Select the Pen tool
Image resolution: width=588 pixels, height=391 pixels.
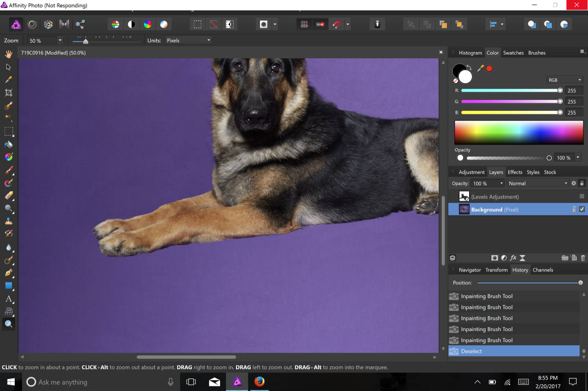click(x=8, y=273)
